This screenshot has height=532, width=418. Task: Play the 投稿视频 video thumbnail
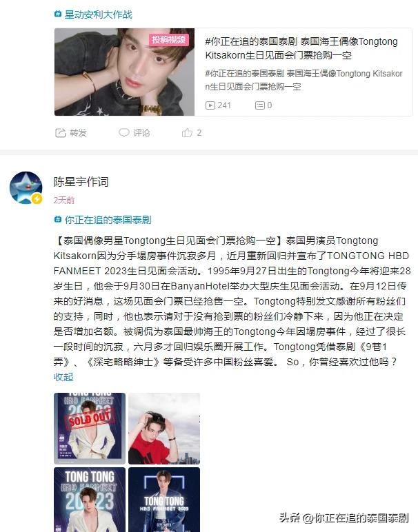[124, 72]
